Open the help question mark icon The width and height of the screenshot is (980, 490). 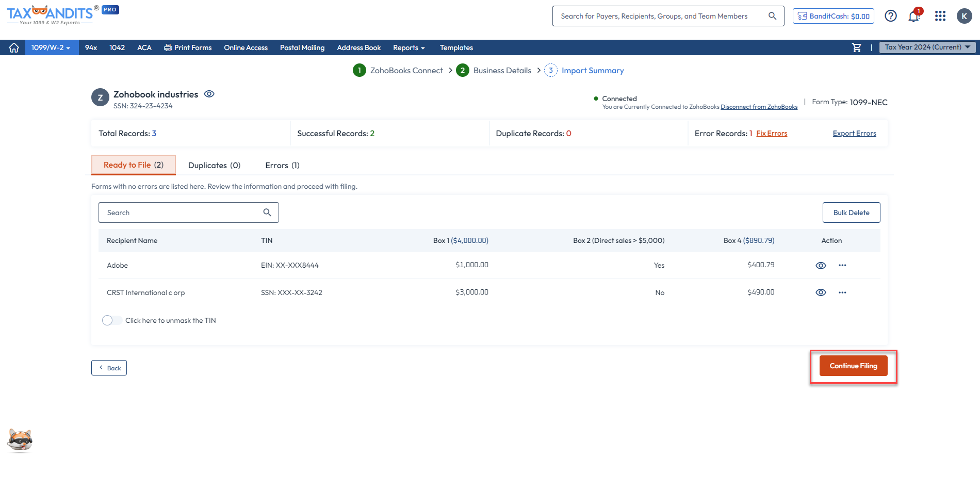(x=891, y=16)
